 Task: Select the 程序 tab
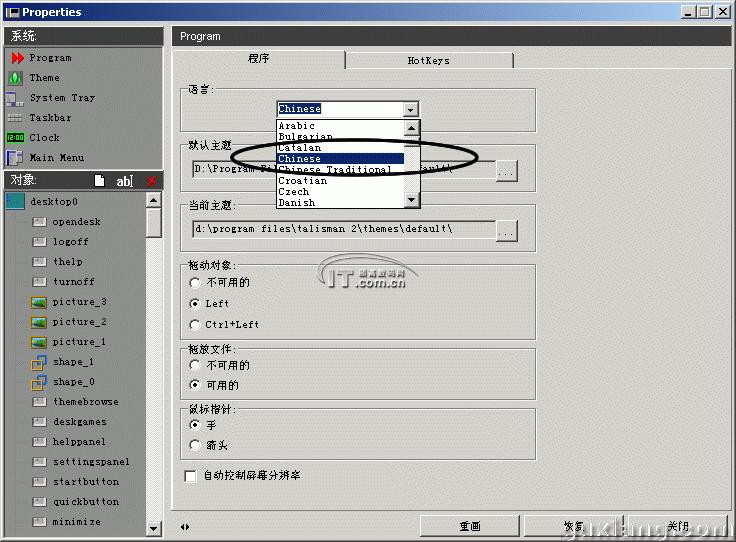[259, 60]
